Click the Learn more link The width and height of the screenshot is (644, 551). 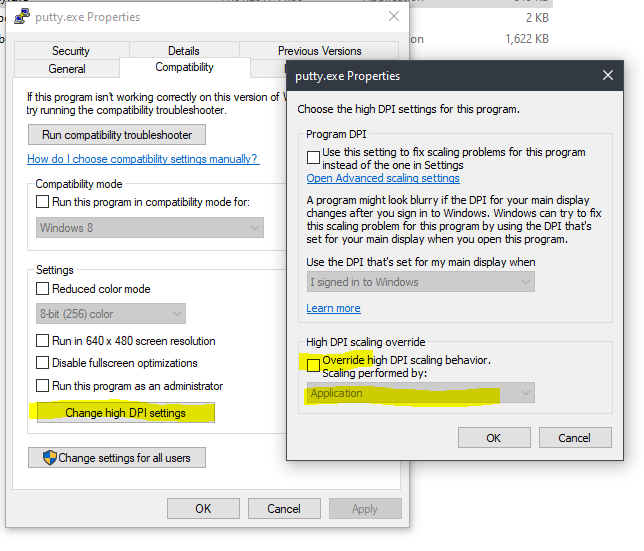pyautogui.click(x=334, y=308)
